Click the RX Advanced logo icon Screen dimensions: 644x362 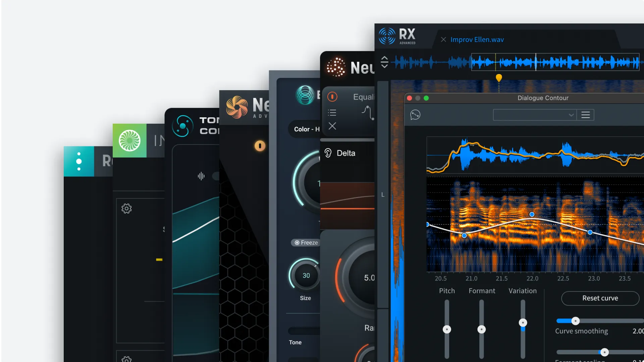[x=387, y=36]
